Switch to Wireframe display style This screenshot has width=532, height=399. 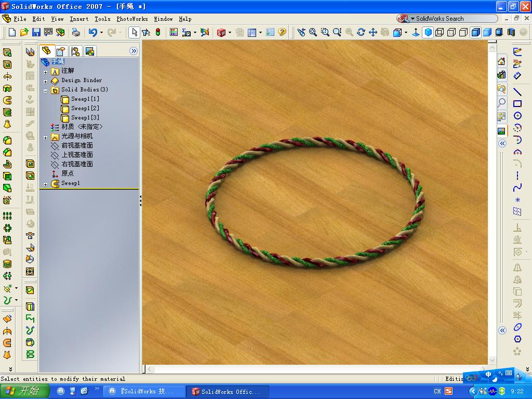(x=440, y=32)
